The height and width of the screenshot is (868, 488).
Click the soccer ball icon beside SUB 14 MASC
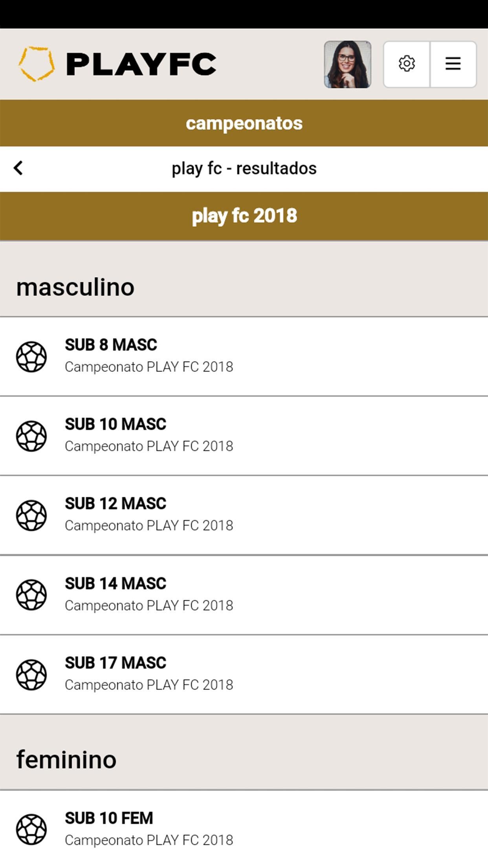point(31,595)
